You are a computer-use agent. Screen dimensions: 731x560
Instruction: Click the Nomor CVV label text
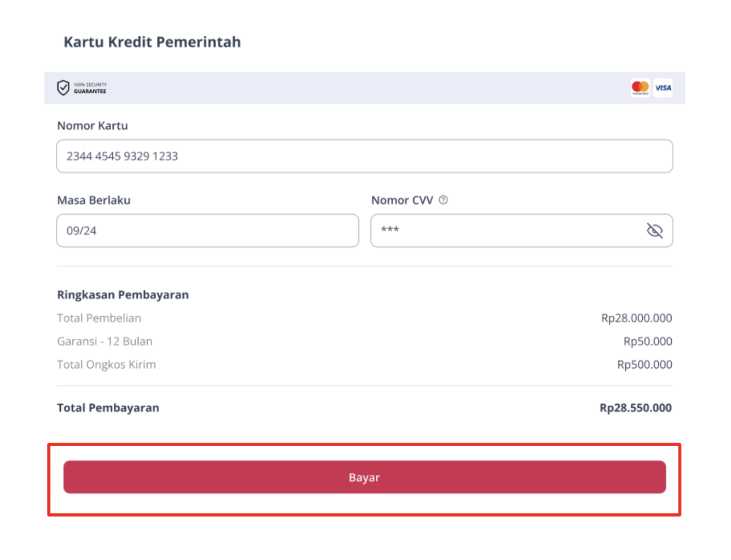402,200
